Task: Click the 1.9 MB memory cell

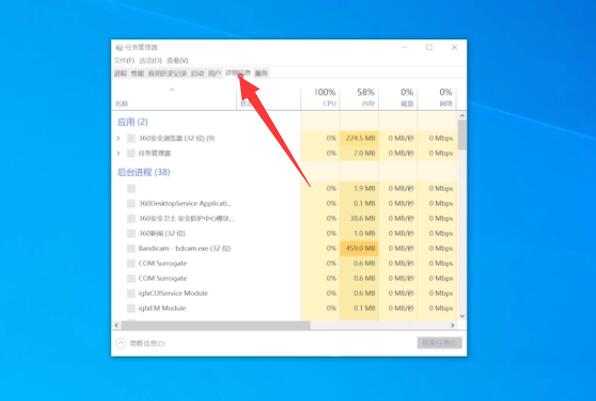Action: 359,189
